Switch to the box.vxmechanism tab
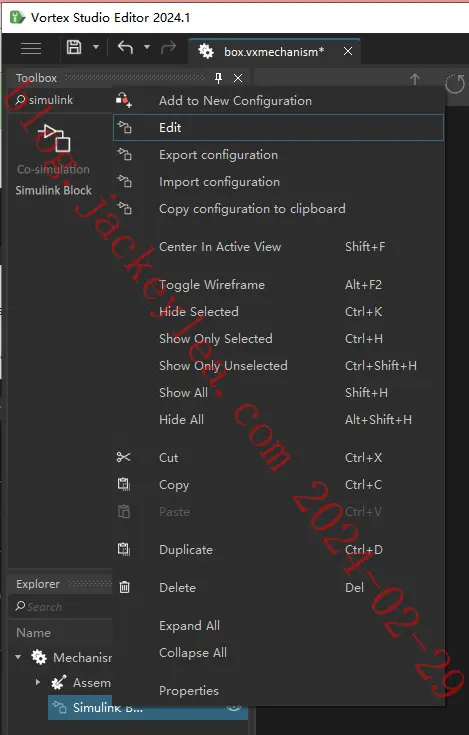 point(274,51)
